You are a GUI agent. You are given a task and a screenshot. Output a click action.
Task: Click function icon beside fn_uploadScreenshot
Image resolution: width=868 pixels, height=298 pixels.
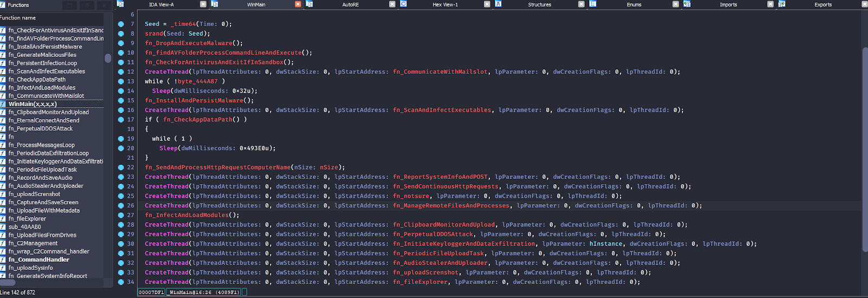3,194
